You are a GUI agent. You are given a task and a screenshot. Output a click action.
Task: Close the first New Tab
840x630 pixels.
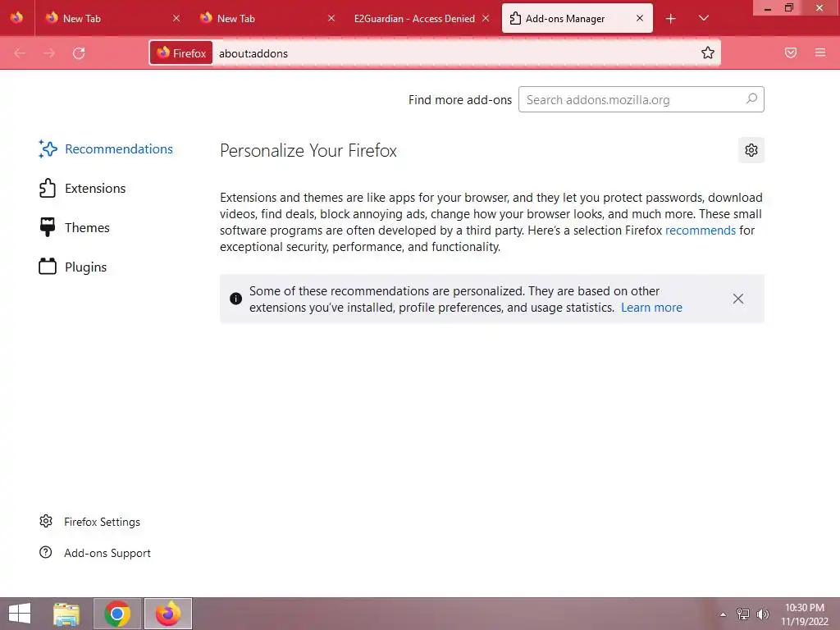click(176, 18)
